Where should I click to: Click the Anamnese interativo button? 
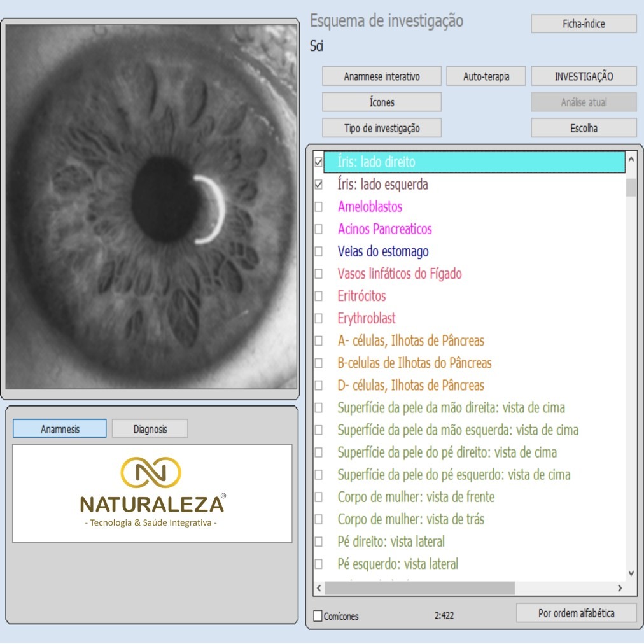pyautogui.click(x=381, y=76)
